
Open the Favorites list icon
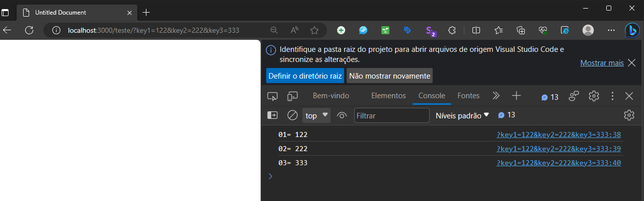[x=499, y=30]
